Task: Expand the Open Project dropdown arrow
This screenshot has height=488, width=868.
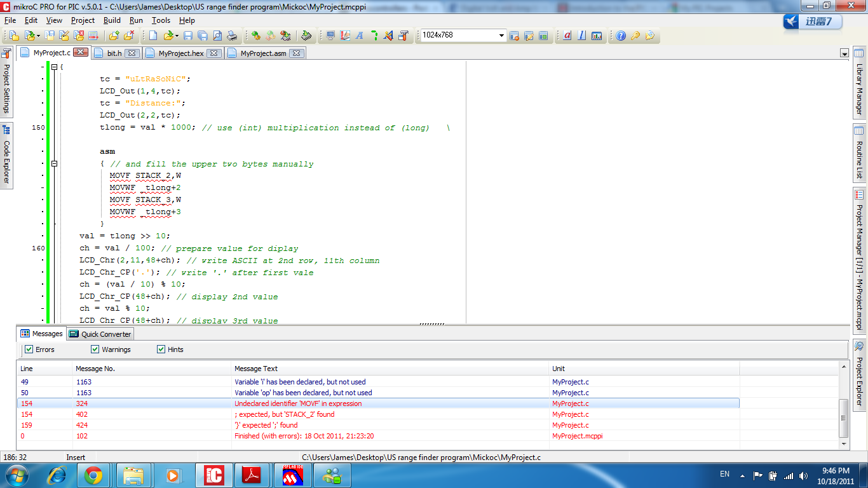Action: (x=38, y=36)
